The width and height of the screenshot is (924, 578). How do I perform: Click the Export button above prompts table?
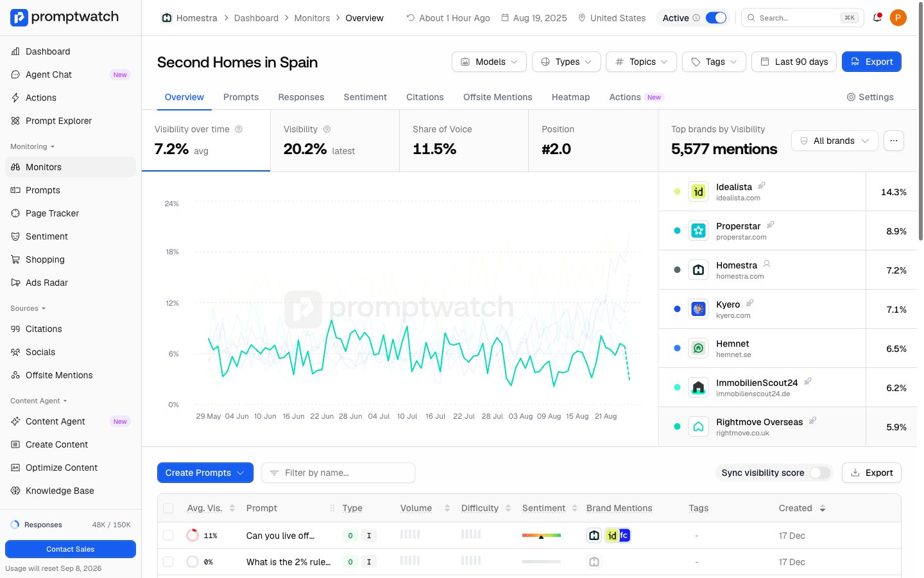871,473
